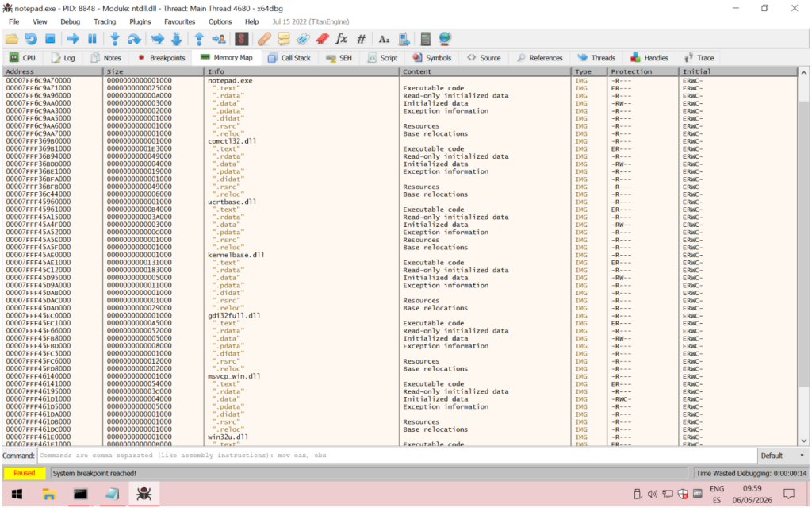Click the Protection column header
Screen dimensions: 812x508
pos(642,71)
